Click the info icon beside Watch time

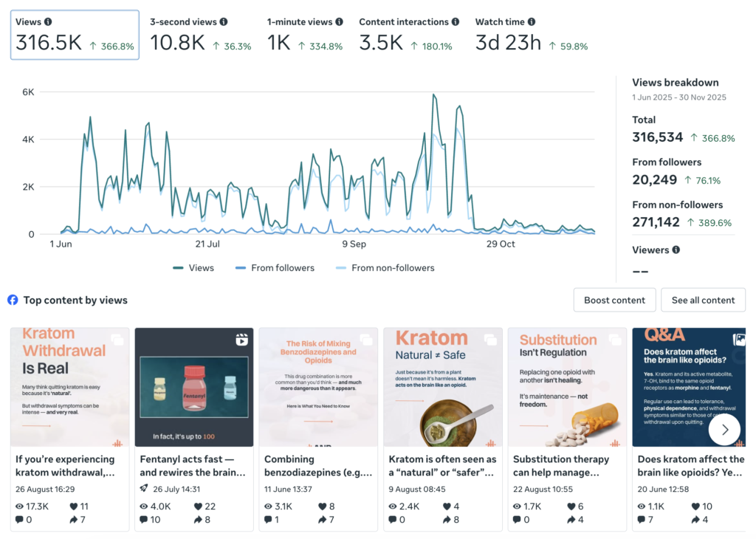[x=529, y=21]
